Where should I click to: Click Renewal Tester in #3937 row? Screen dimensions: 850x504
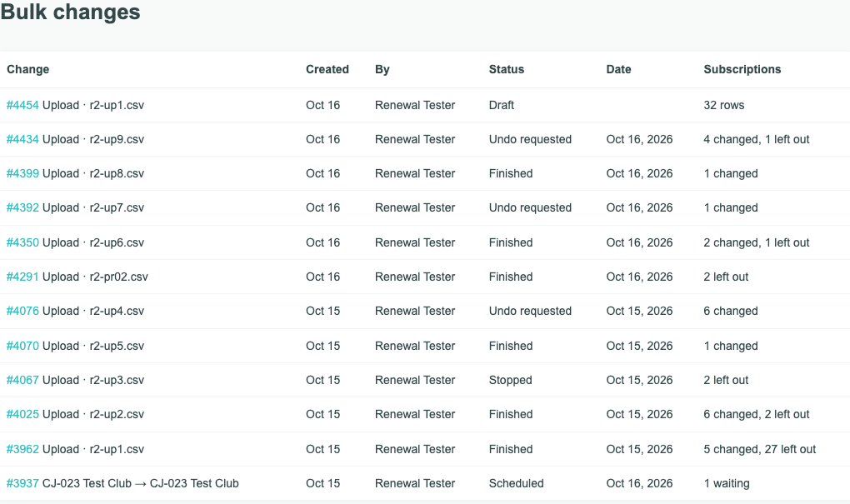pyautogui.click(x=415, y=483)
